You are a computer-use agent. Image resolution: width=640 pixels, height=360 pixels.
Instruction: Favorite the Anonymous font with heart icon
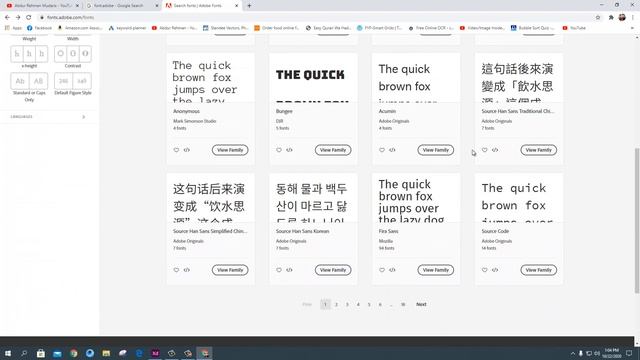pos(176,150)
